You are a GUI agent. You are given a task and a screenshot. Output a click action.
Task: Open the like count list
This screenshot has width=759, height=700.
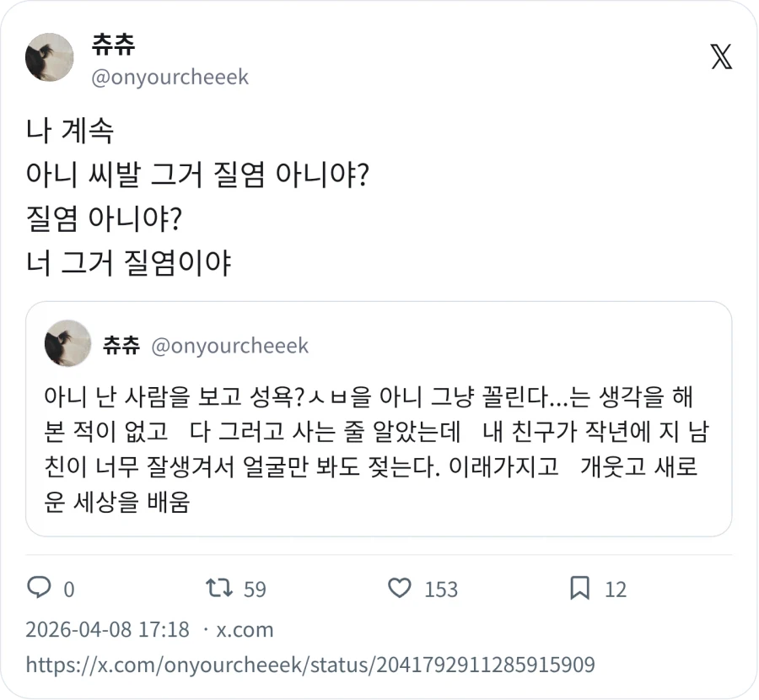[439, 590]
